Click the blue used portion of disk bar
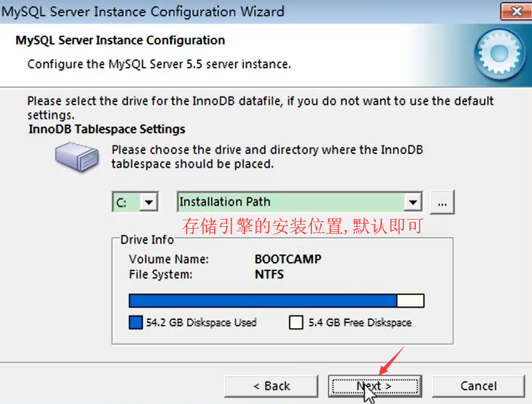 (x=263, y=301)
